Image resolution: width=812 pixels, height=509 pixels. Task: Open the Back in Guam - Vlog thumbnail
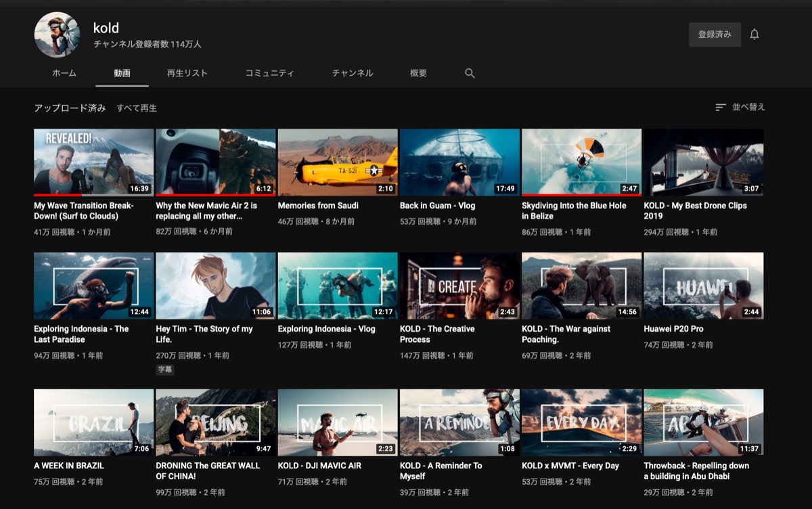[x=459, y=162]
